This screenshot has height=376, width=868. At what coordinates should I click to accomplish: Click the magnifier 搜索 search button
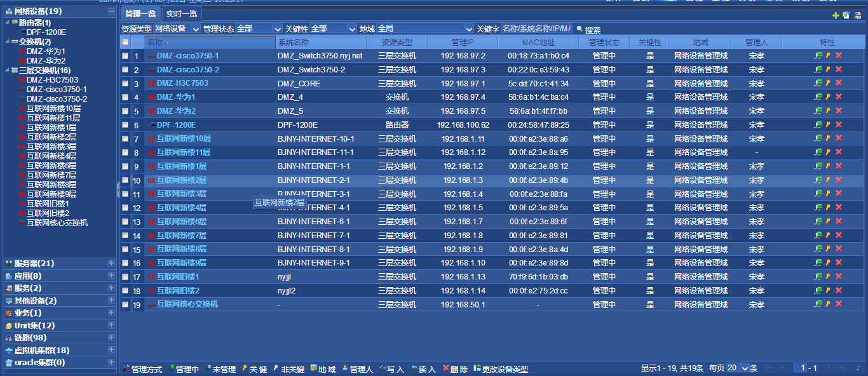pos(588,29)
